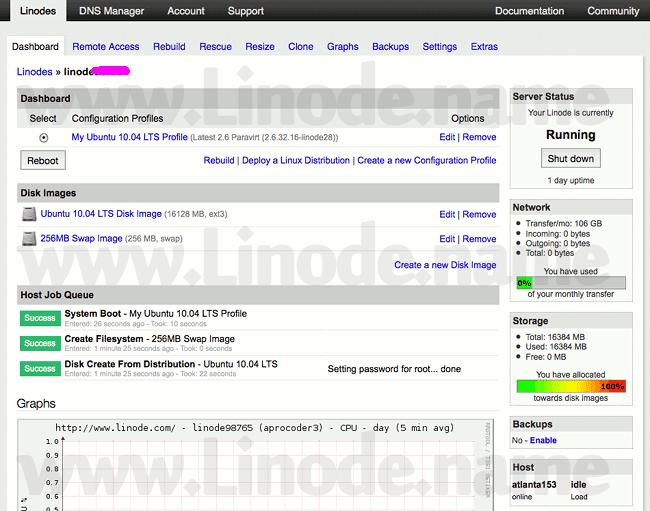Click the monthly transfer usage bar
Screen dimensions: 650x511
coord(571,283)
